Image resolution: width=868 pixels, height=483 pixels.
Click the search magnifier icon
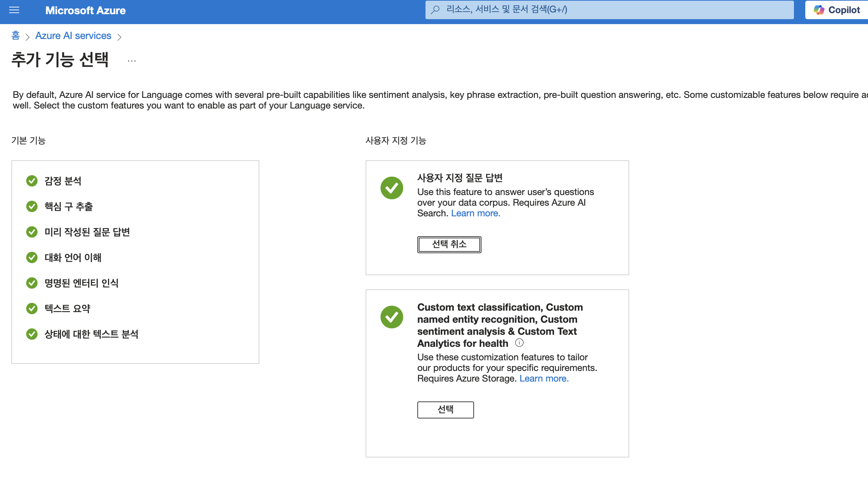(x=435, y=10)
